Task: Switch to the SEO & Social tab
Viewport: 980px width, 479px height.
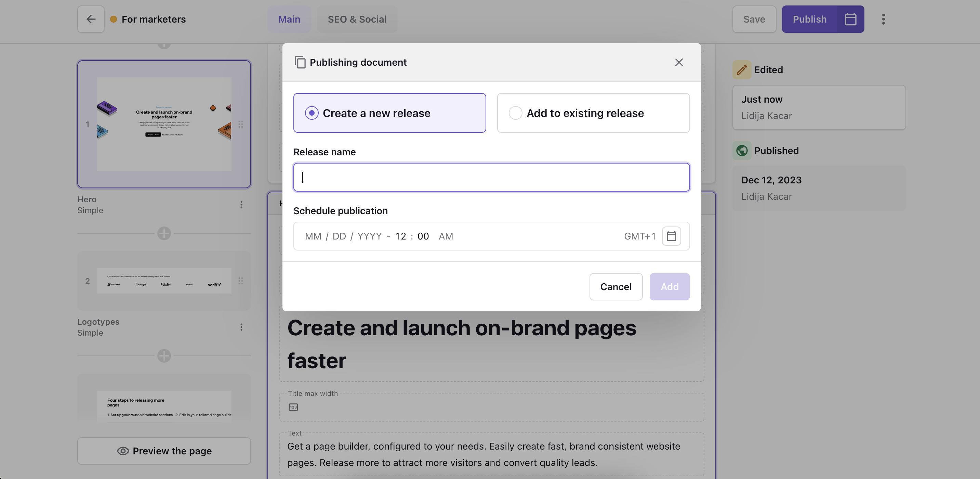Action: [357, 19]
